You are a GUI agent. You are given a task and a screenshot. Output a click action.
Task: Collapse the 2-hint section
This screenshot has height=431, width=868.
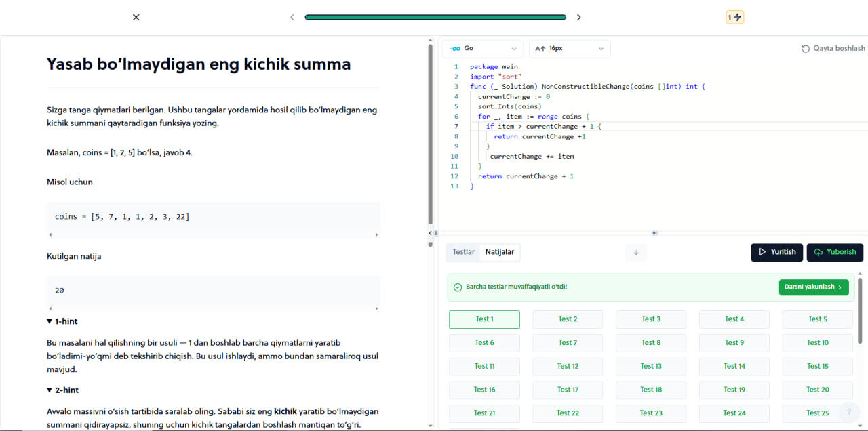62,390
